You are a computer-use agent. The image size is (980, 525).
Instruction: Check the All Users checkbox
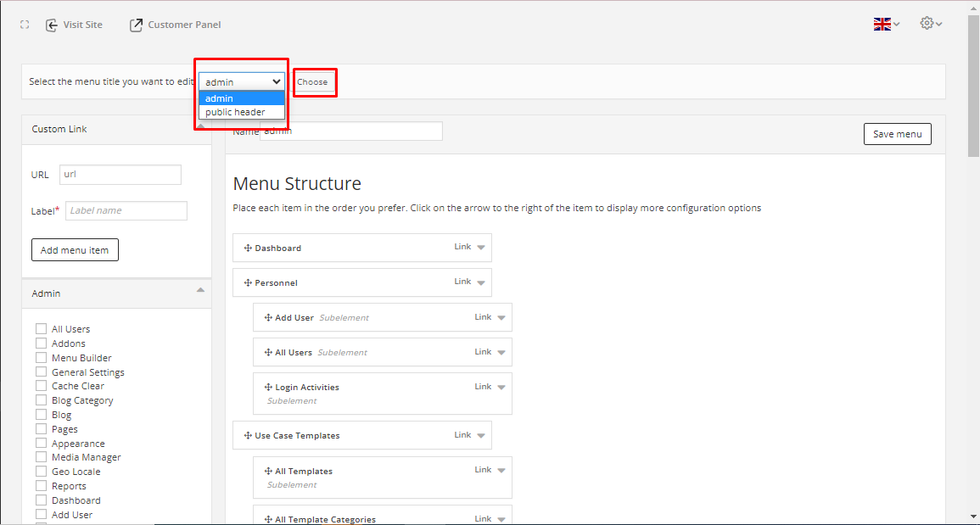coord(41,329)
